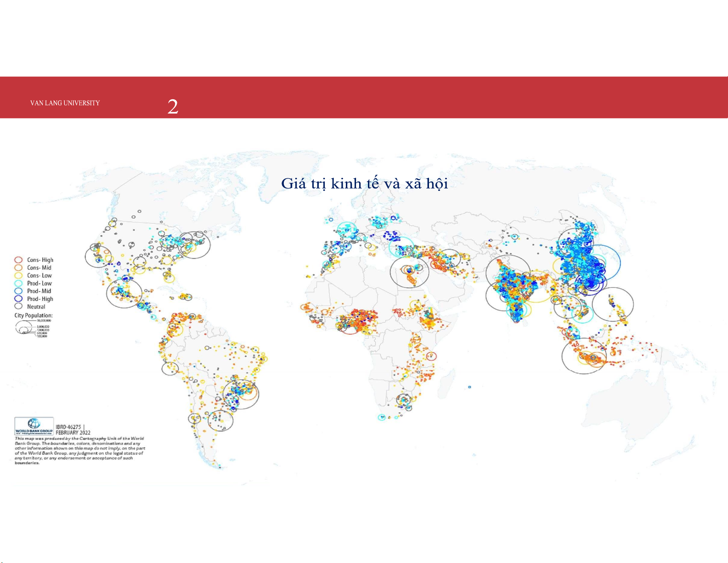The height and width of the screenshot is (563, 728).
Task: Click the yellow Cons- Low legend circle
Action: [18, 276]
